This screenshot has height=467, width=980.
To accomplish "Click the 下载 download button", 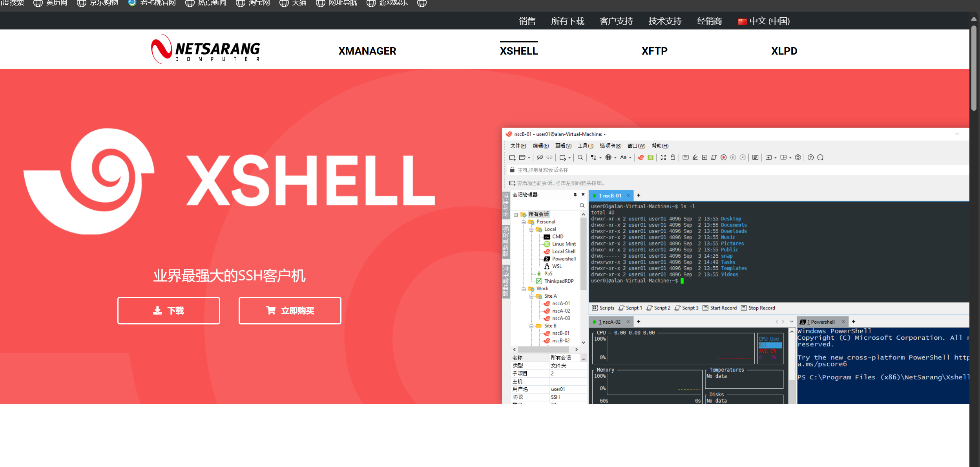I will 169,311.
